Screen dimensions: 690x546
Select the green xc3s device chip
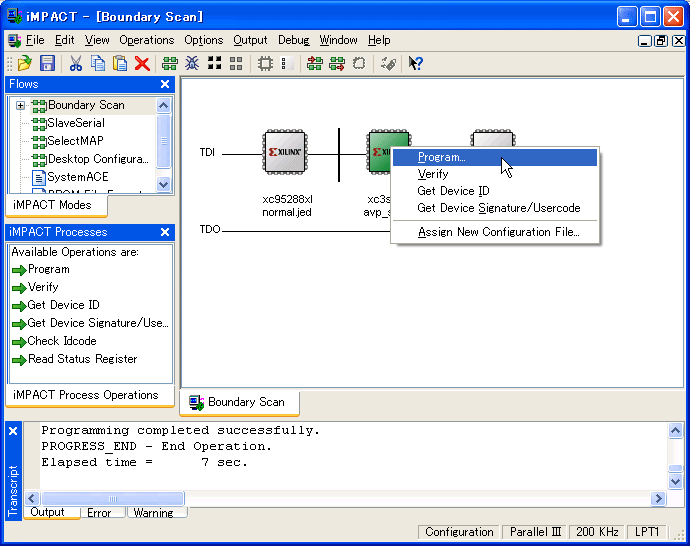click(x=378, y=152)
